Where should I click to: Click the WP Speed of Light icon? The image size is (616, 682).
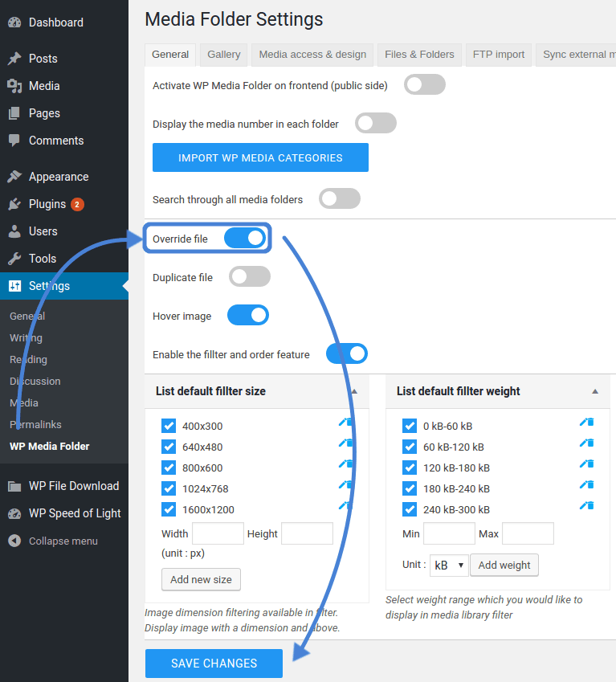14,513
